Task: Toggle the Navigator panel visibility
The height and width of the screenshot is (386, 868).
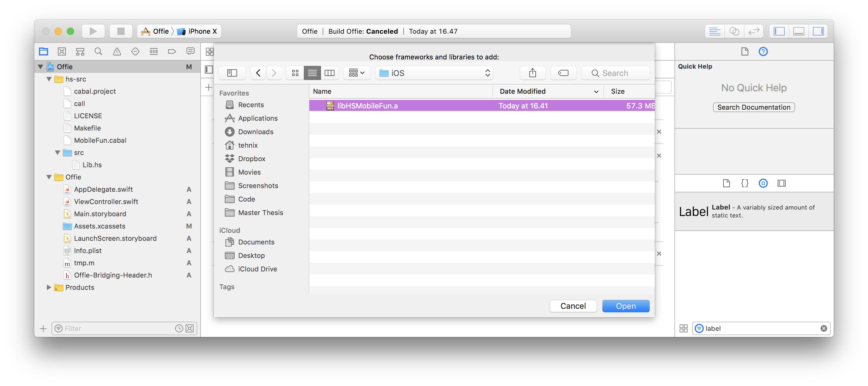Action: point(779,31)
